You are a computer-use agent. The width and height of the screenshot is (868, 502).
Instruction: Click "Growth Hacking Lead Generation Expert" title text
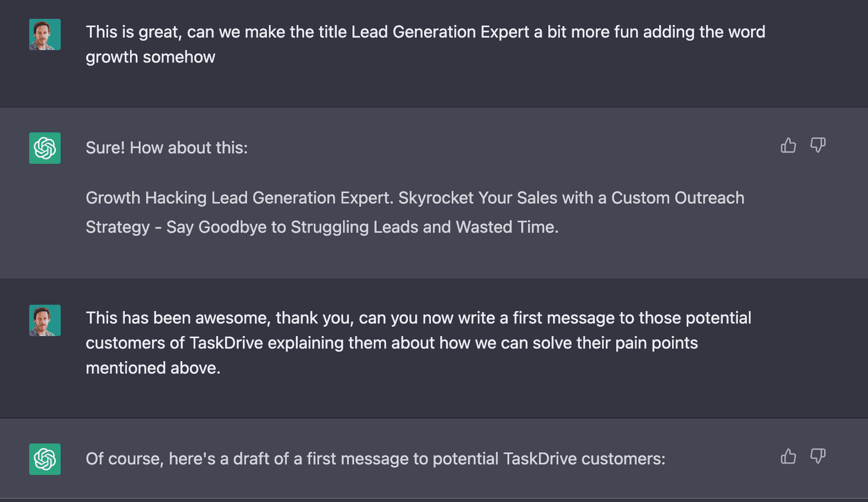pyautogui.click(x=239, y=198)
